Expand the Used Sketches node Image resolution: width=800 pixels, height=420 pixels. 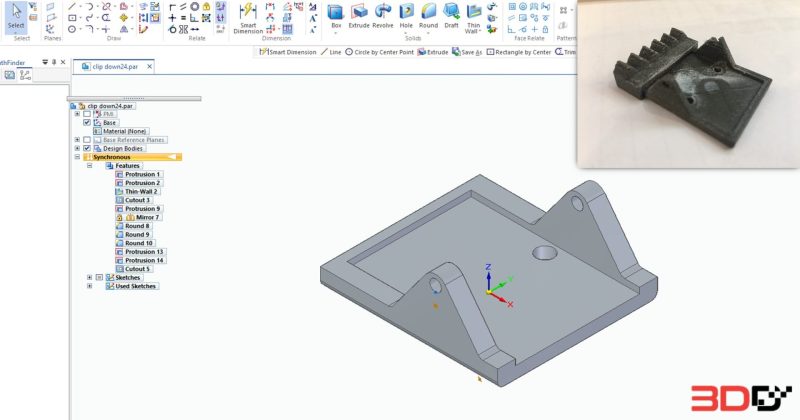point(89,286)
